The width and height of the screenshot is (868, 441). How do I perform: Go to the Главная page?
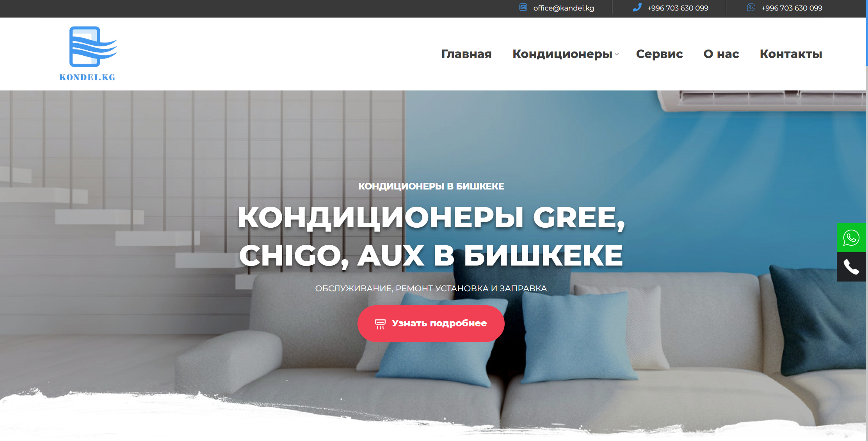click(466, 54)
